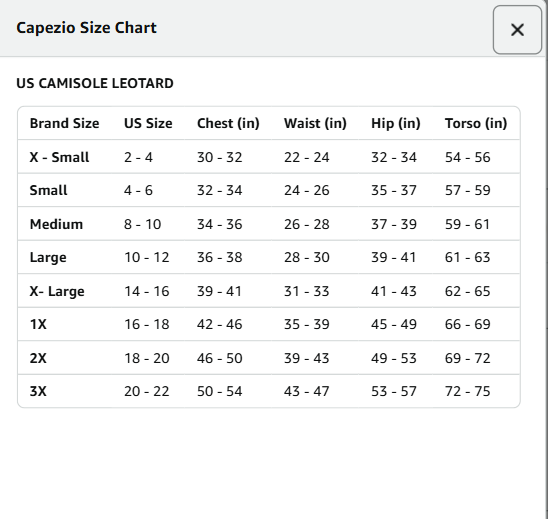
Task: Click the Torso (in) column header
Action: (476, 123)
